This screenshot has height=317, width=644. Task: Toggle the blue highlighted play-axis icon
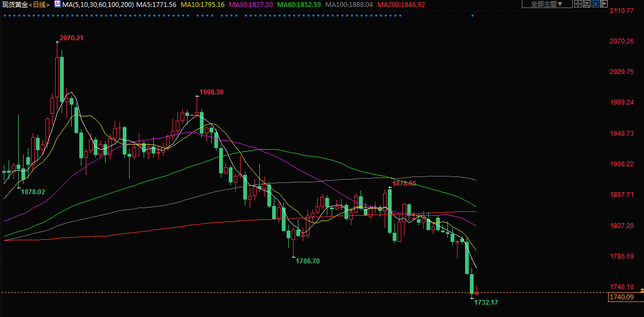(595, 4)
